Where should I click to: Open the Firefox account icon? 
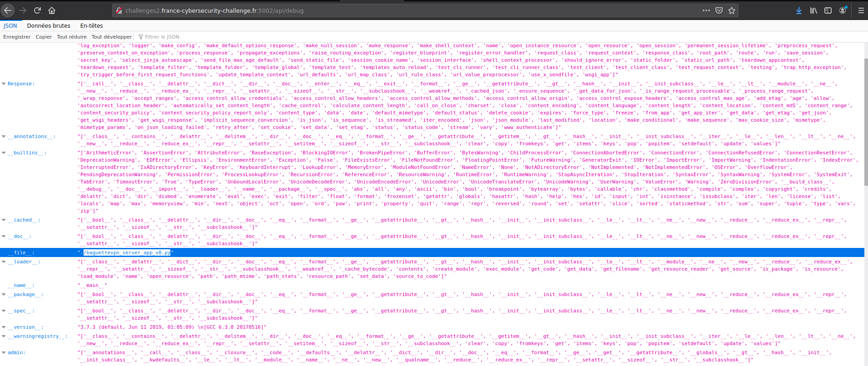tap(843, 10)
